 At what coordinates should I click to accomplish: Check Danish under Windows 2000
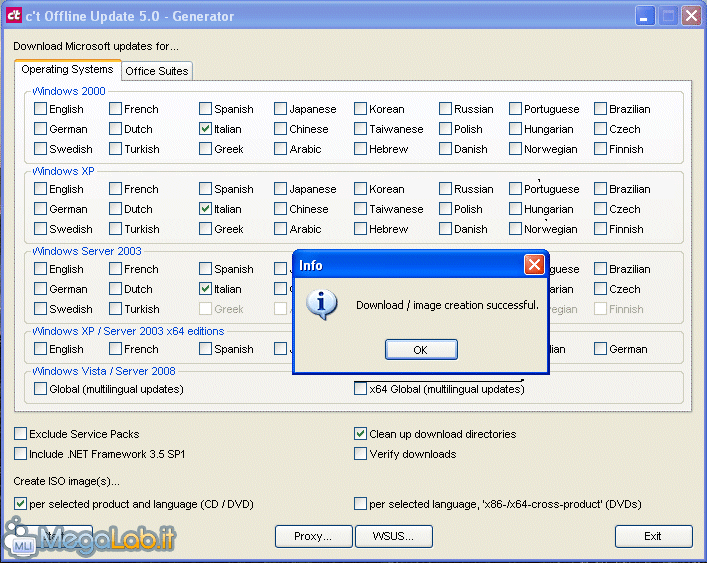(445, 149)
